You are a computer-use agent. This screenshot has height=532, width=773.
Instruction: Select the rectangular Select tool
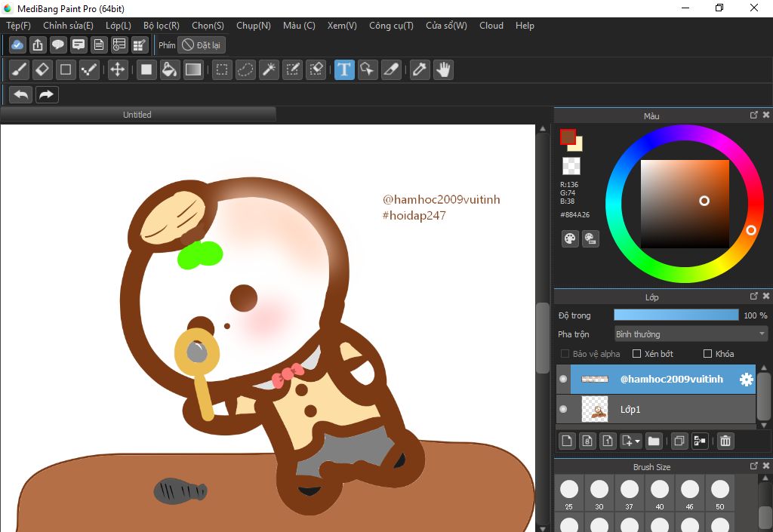[222, 69]
